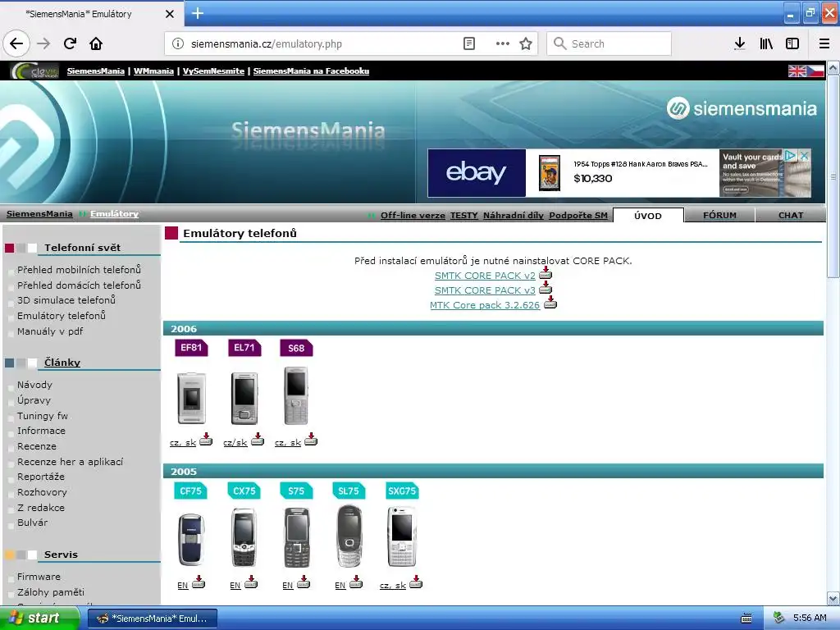
Task: Open page actions three-dot menu
Action: point(503,44)
